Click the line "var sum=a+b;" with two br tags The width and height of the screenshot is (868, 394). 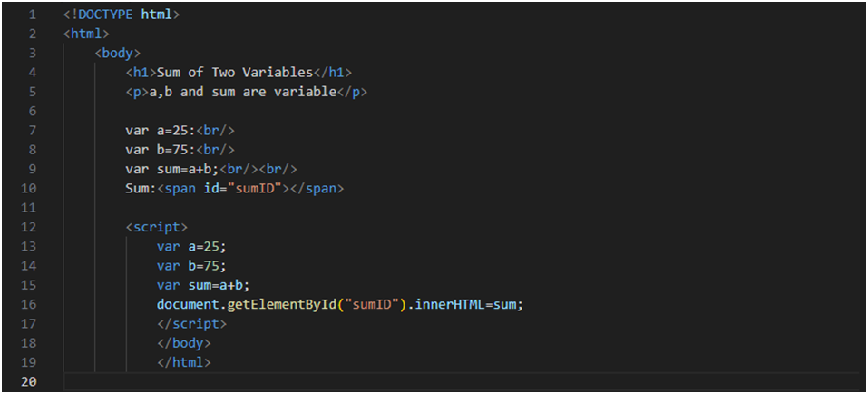point(211,169)
